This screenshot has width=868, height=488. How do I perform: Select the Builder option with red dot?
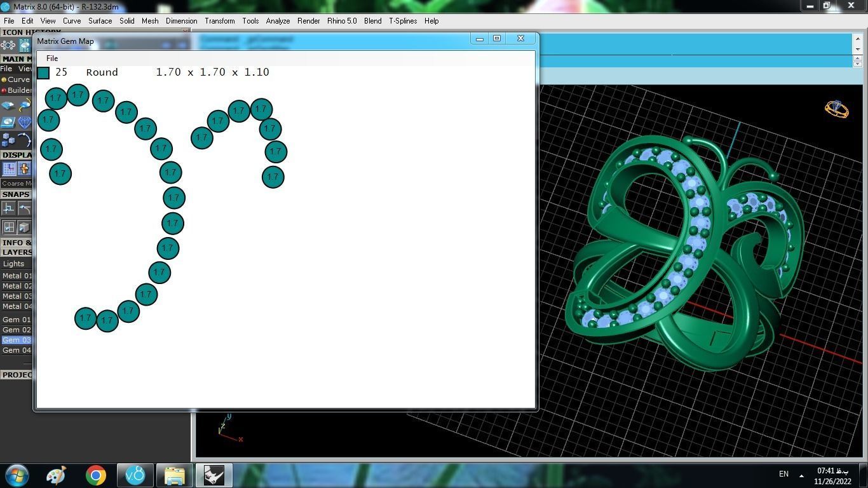[x=17, y=90]
